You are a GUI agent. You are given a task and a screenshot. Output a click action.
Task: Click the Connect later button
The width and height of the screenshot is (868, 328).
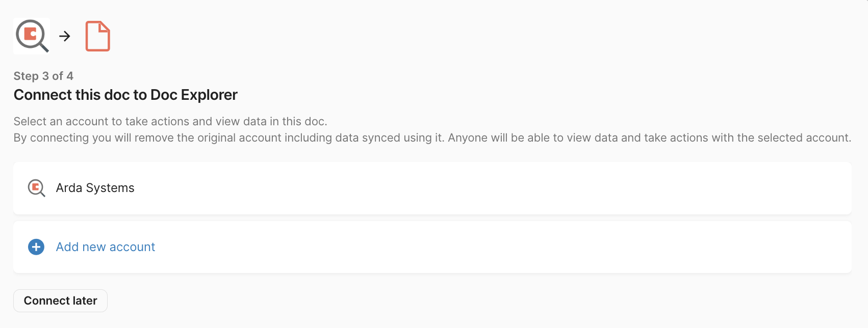(60, 300)
